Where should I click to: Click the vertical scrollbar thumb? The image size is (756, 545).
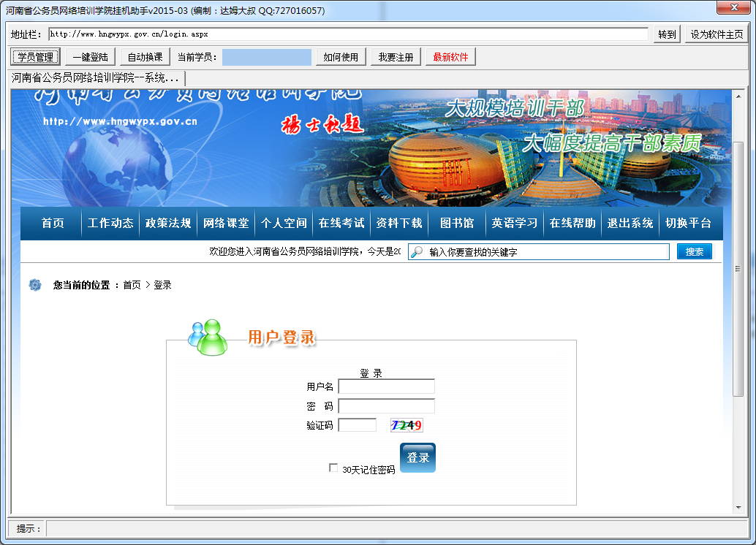(738, 269)
